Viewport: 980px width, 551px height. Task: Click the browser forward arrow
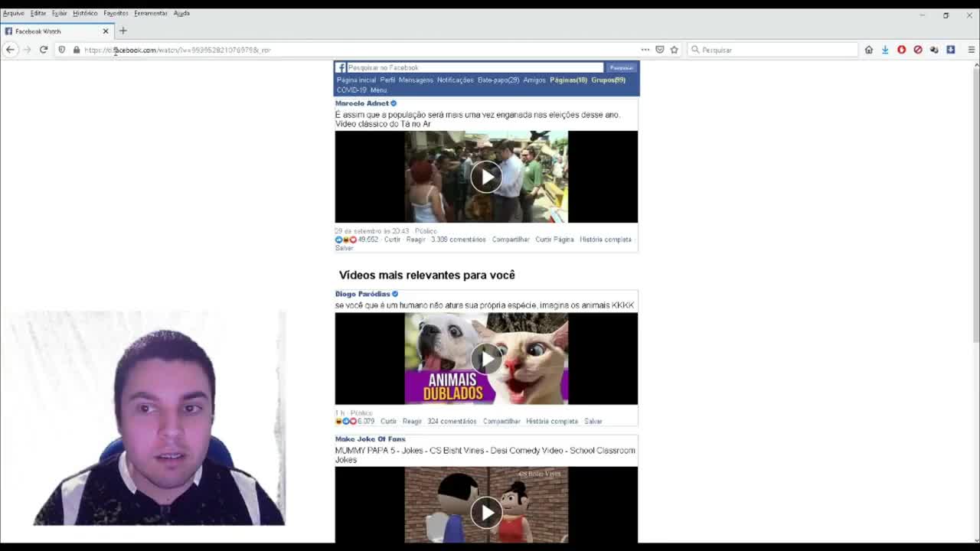click(x=27, y=50)
